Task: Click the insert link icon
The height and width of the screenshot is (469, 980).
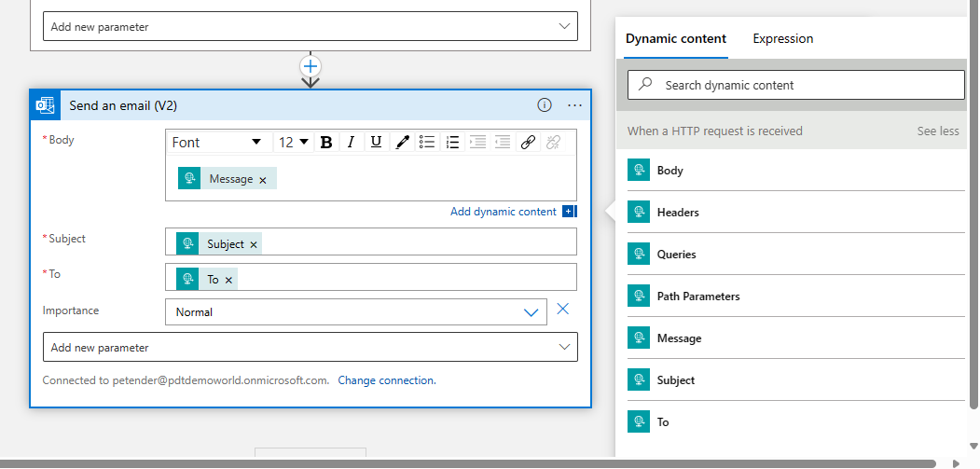Action: click(528, 143)
